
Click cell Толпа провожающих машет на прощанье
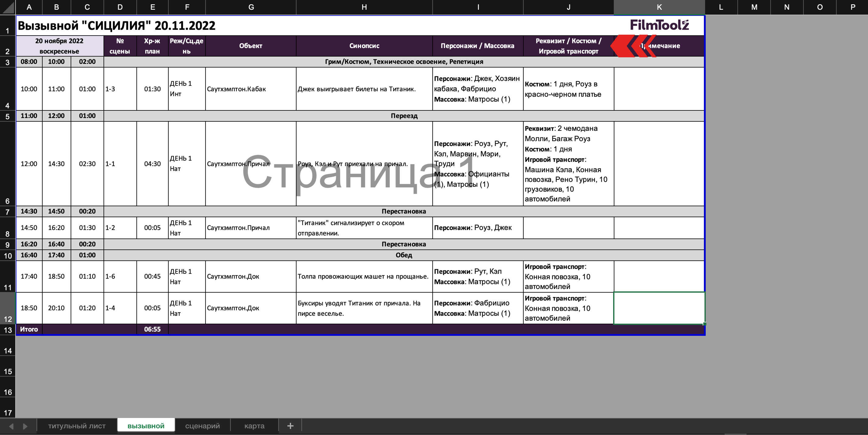click(364, 277)
